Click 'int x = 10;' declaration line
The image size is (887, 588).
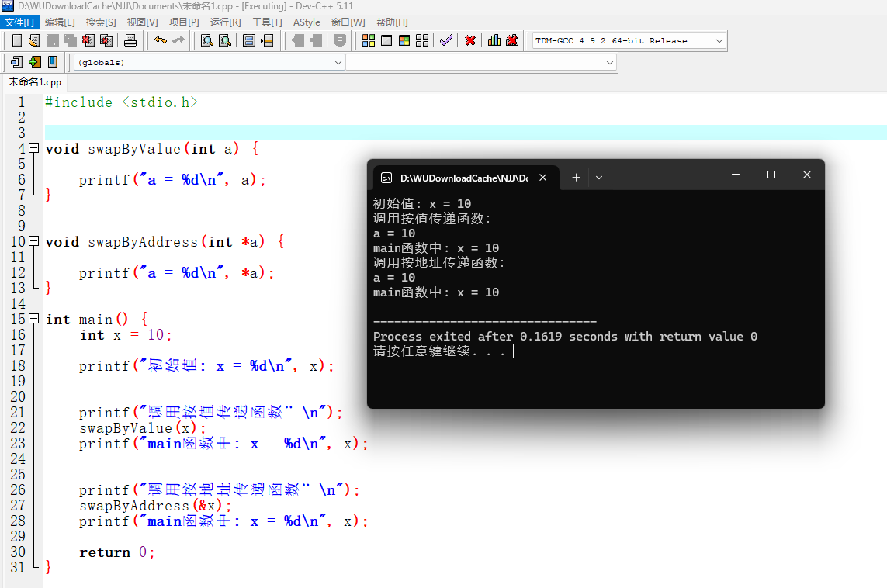pos(126,335)
